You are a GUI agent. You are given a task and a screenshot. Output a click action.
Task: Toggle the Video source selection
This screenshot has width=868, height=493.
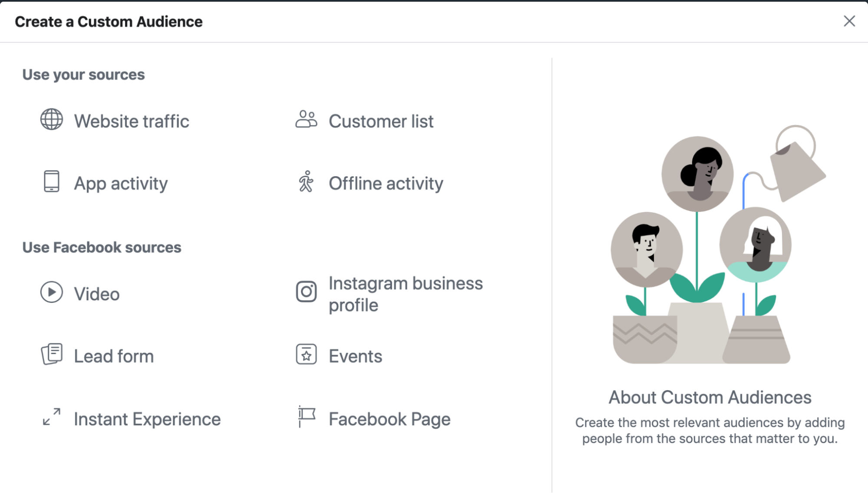[96, 294]
